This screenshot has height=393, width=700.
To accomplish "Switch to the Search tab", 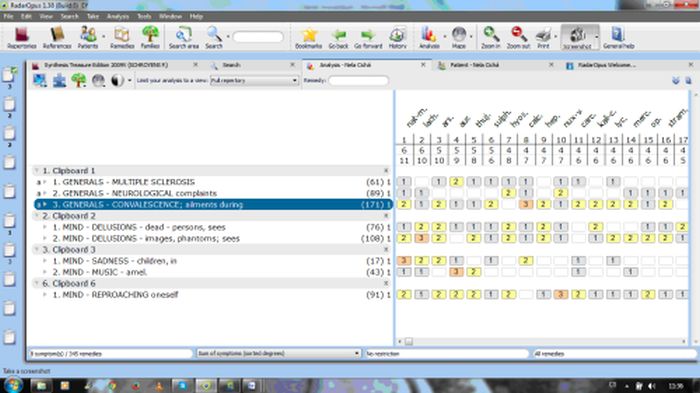I will tap(252, 65).
